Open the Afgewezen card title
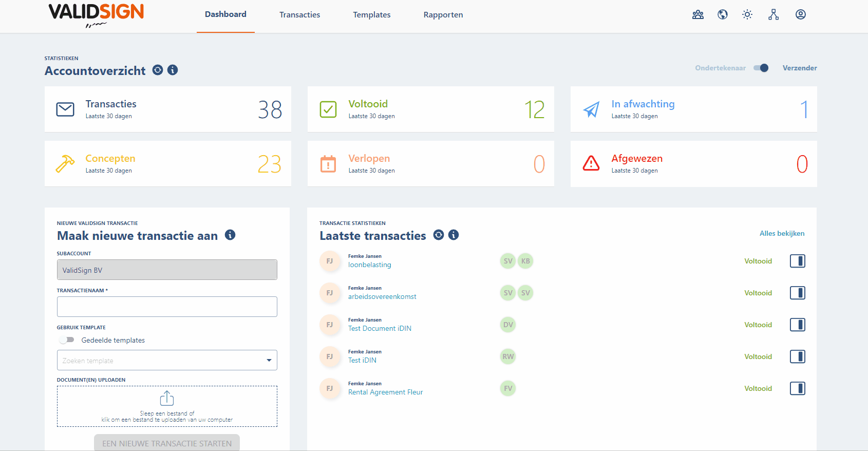Image resolution: width=868 pixels, height=451 pixels. point(637,158)
